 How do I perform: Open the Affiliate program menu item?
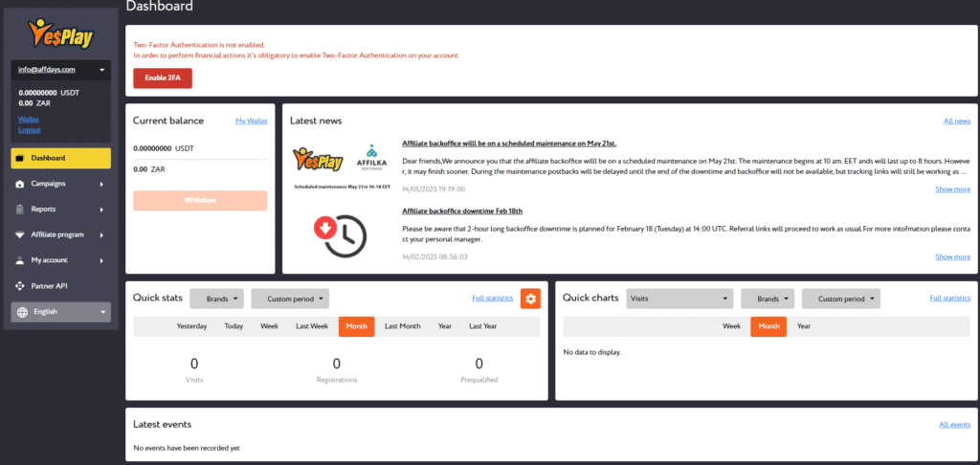[60, 235]
